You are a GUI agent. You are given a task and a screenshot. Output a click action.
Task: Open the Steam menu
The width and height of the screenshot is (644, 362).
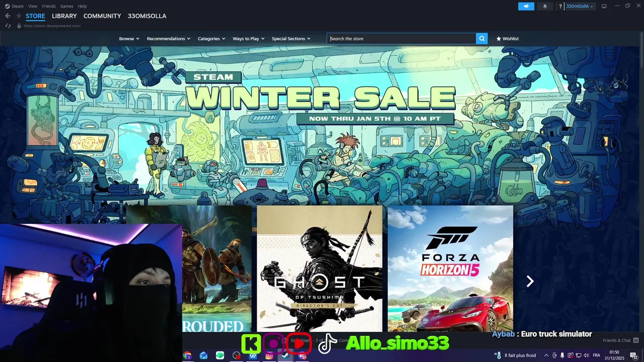pos(18,6)
